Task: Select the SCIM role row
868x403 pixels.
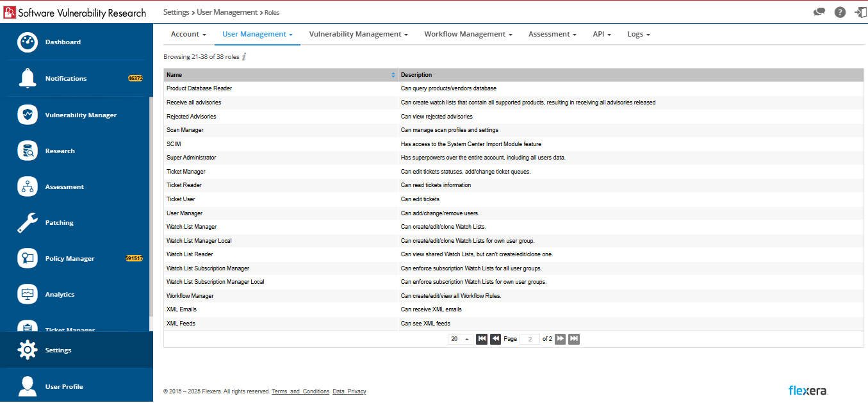Action: [x=514, y=144]
